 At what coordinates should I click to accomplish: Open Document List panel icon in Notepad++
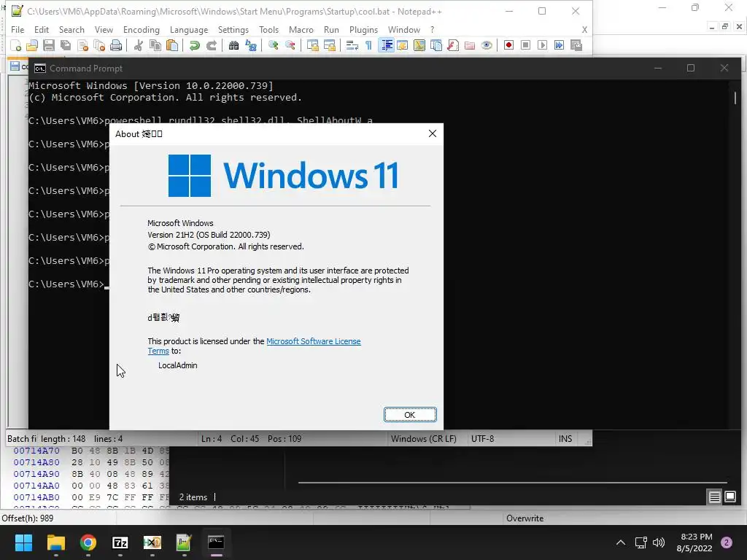coord(436,45)
